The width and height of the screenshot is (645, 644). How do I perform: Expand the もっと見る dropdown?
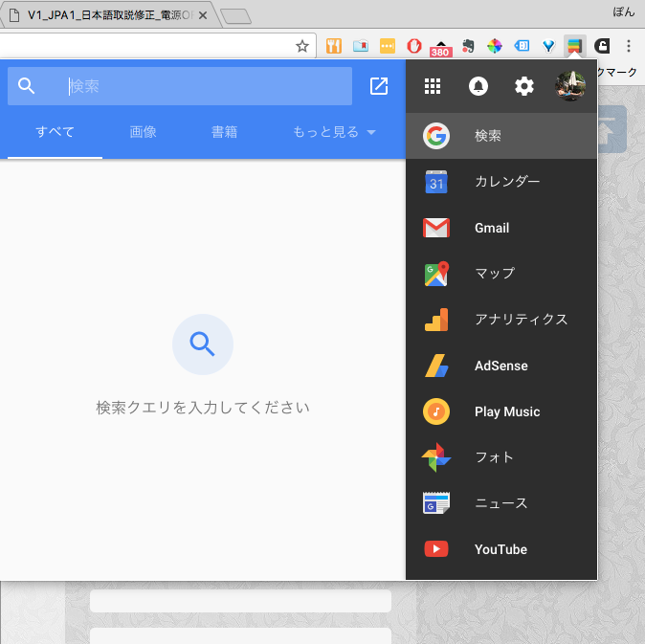[x=334, y=132]
